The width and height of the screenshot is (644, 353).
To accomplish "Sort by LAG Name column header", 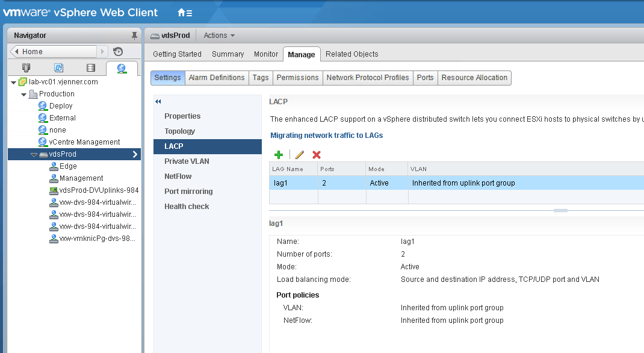I will [x=293, y=169].
